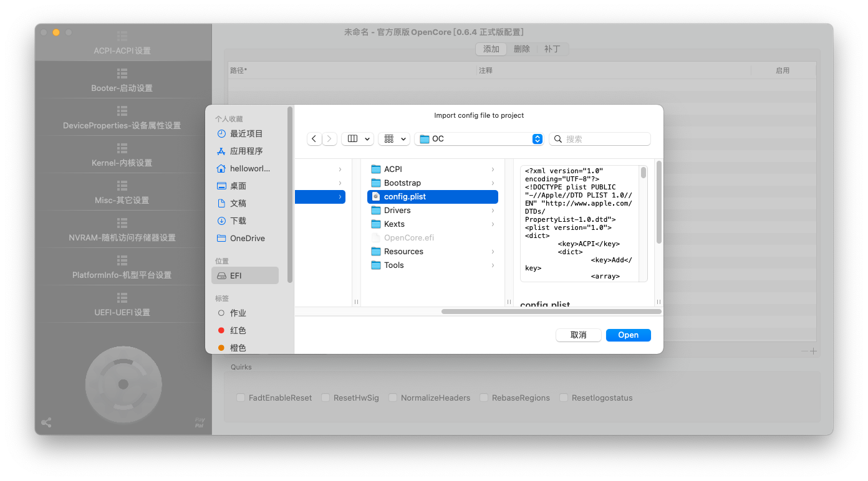Switch to the 添加 tab

click(x=491, y=49)
